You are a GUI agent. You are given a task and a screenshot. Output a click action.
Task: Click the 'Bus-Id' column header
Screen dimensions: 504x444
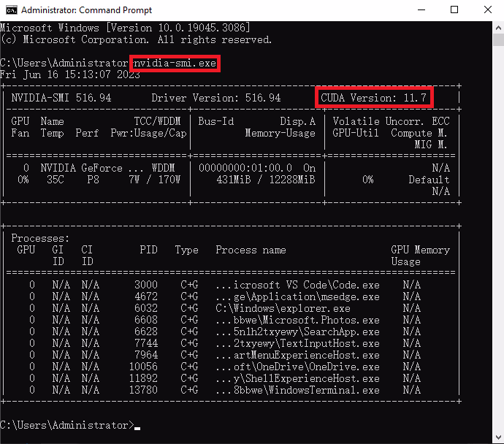(x=216, y=121)
